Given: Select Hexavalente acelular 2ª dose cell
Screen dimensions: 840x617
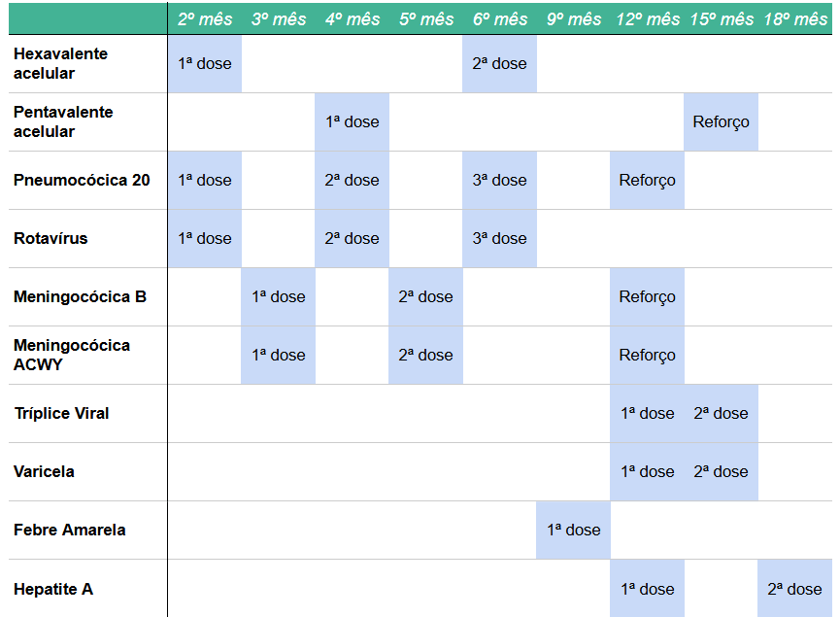Looking at the screenshot, I should pos(499,64).
